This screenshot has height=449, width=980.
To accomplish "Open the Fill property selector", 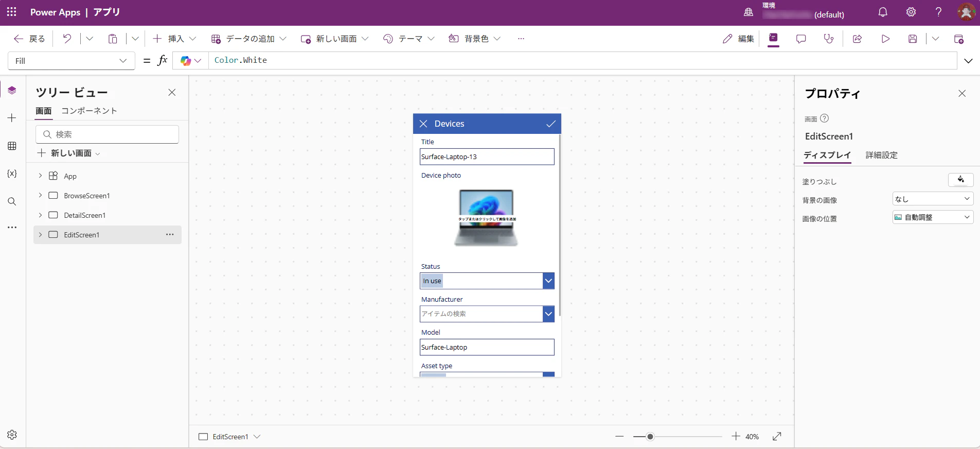I will (x=72, y=61).
